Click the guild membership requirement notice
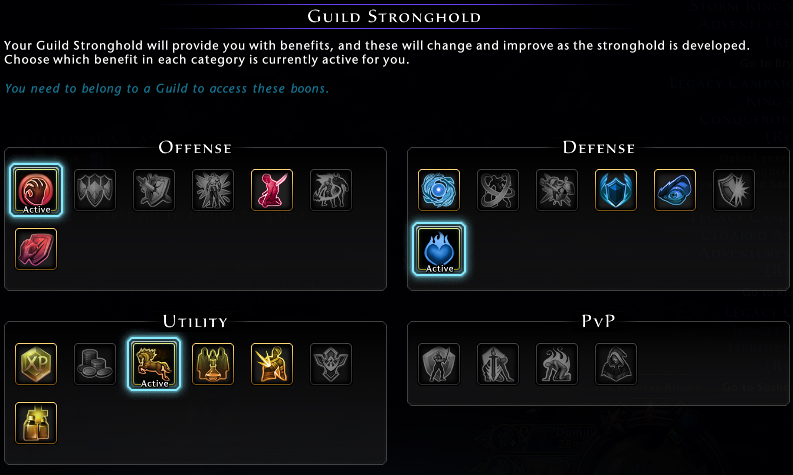The image size is (793, 475). [166, 88]
